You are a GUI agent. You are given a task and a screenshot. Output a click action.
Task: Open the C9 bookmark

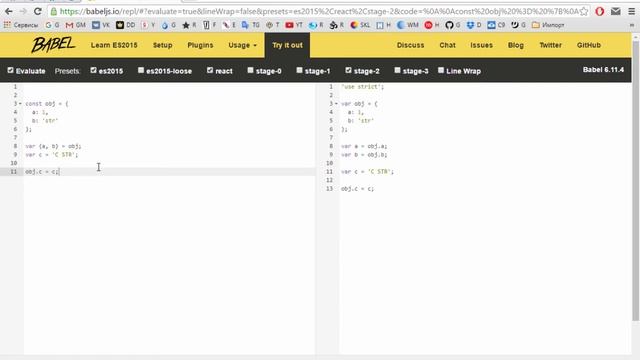pyautogui.click(x=496, y=25)
